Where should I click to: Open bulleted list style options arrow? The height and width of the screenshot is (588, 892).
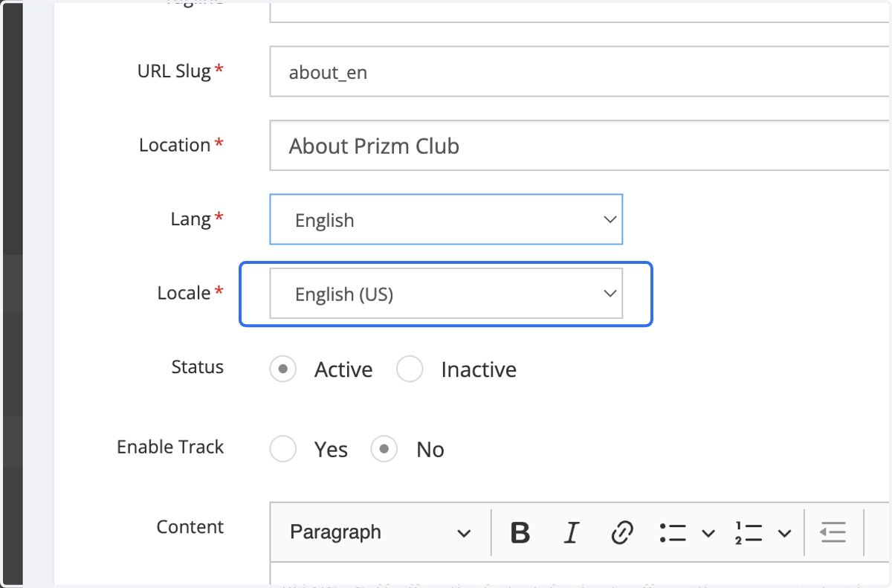point(708,533)
